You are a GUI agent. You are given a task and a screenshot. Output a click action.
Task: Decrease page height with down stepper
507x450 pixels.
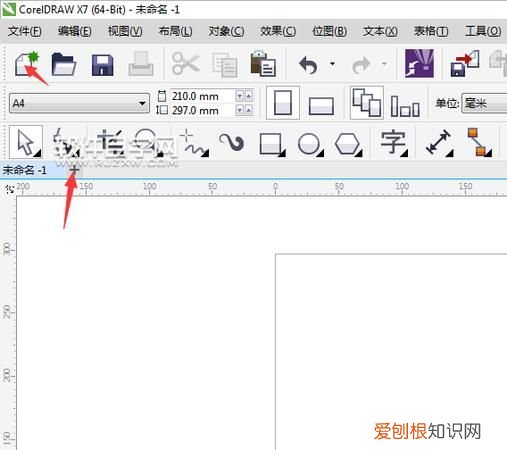click(240, 110)
